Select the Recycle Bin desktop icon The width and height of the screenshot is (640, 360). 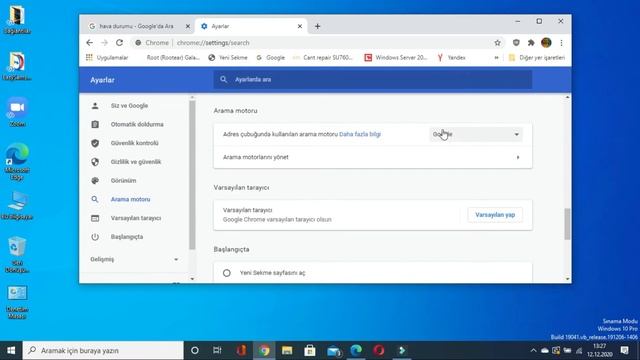[x=17, y=254]
